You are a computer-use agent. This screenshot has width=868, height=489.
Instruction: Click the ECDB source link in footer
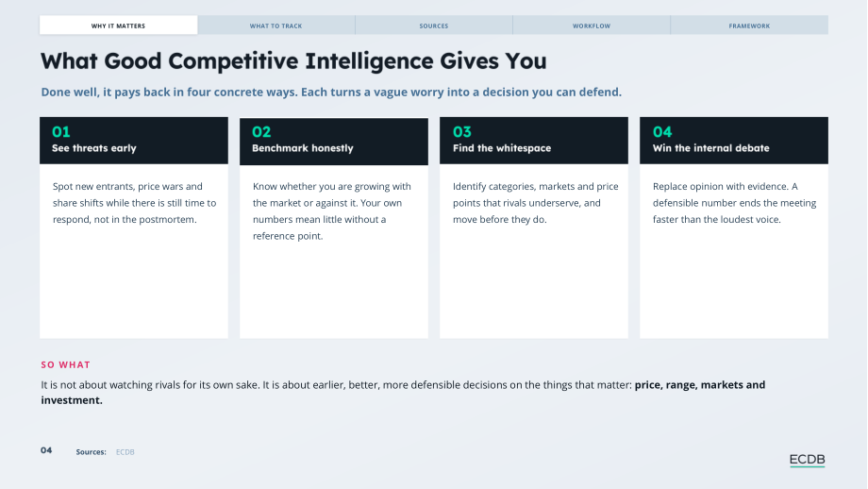tap(125, 452)
